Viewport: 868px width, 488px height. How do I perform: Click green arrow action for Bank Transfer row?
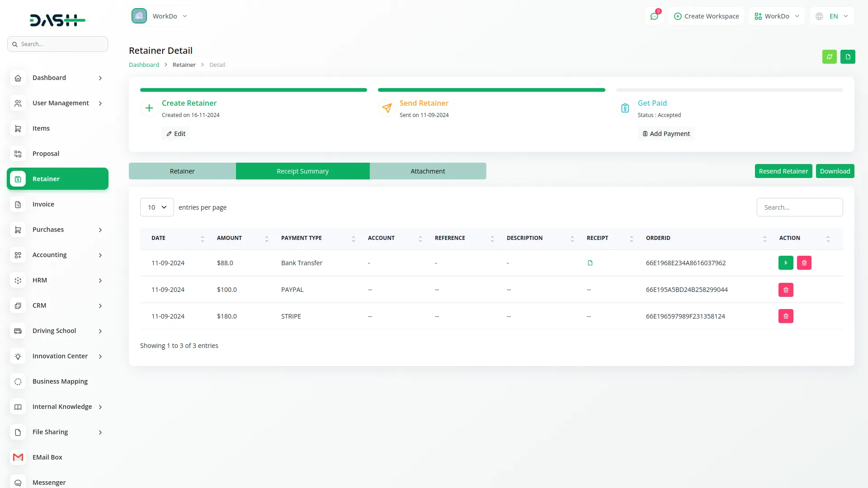[x=786, y=263]
